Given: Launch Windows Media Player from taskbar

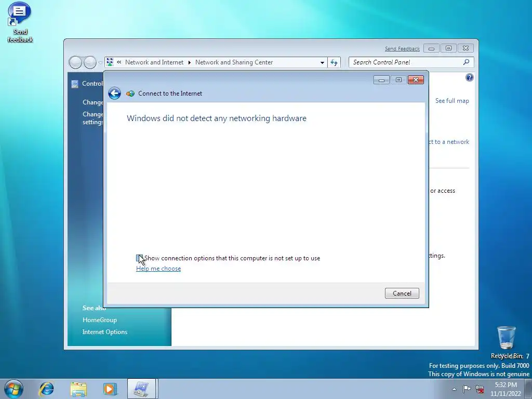Looking at the screenshot, I should click(x=110, y=389).
